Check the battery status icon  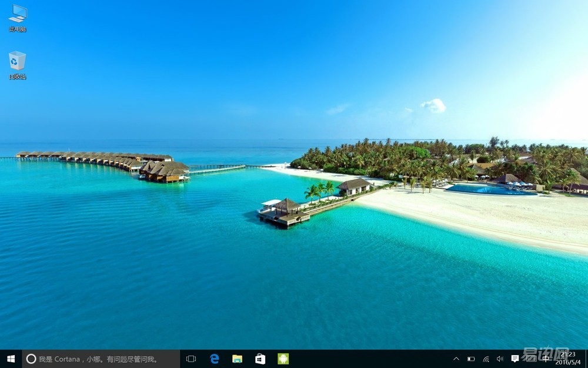471,359
